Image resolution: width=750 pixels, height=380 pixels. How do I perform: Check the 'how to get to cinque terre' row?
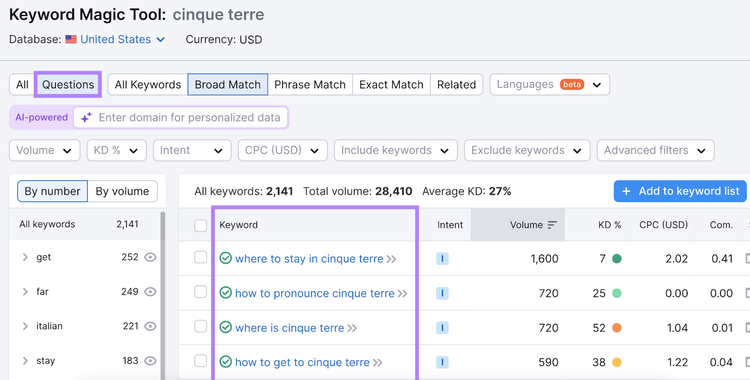200,361
